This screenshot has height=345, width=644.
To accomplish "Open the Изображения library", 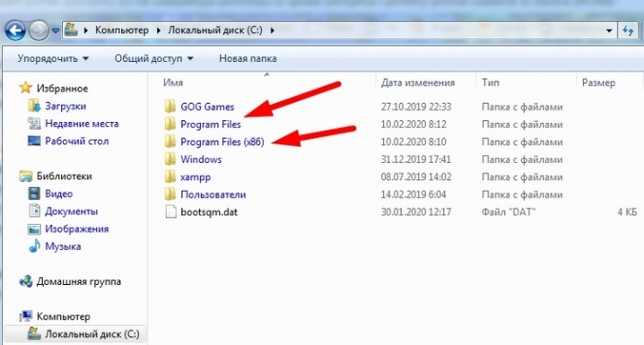I will click(x=77, y=229).
